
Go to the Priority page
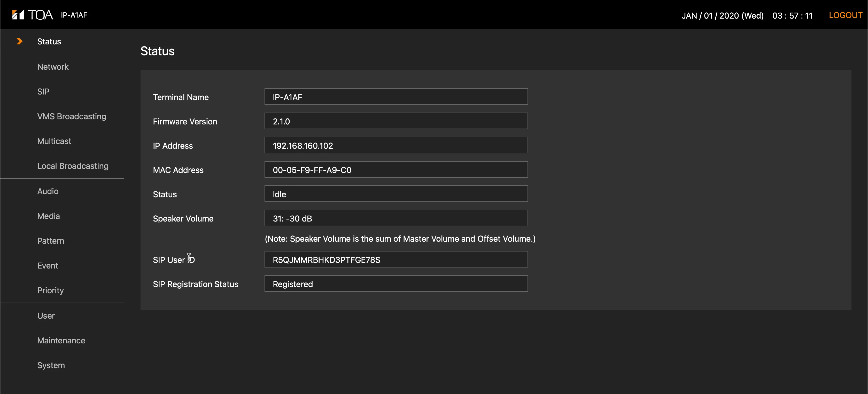[x=51, y=290]
